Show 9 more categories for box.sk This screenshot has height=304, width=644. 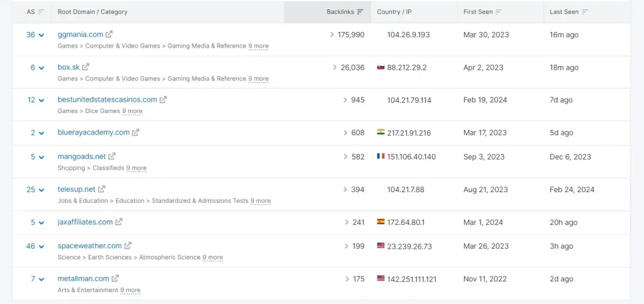258,79
